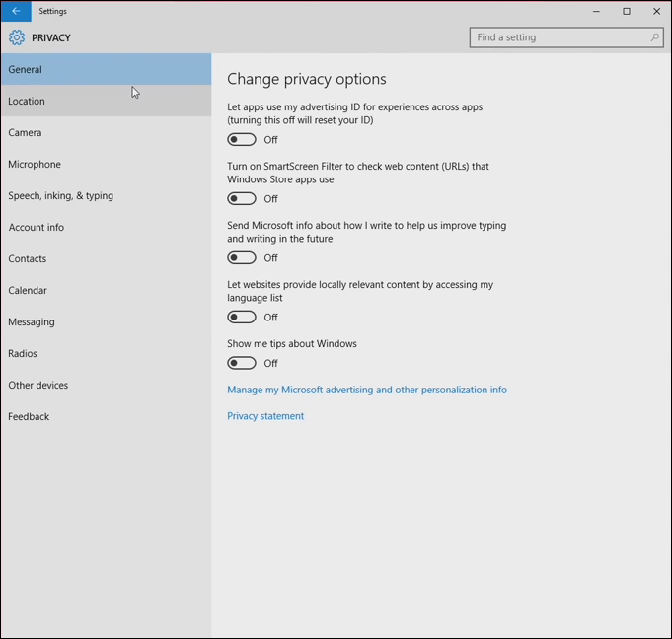Maximize the Settings window

[627, 11]
